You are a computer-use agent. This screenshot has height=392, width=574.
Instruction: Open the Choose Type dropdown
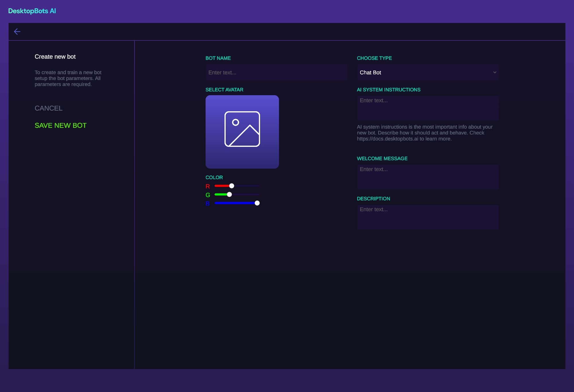(427, 73)
